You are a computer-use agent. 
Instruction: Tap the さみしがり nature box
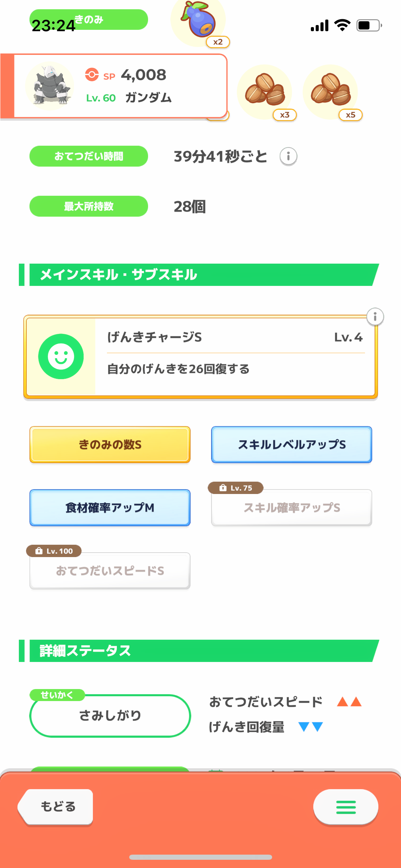110,715
